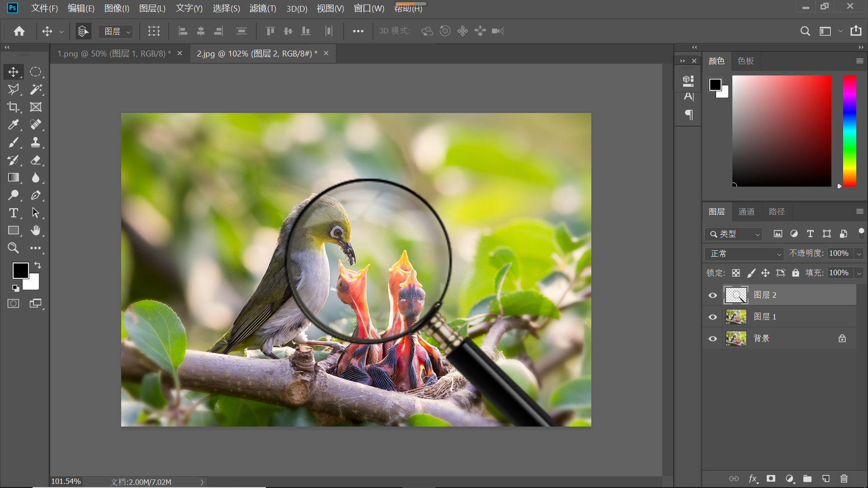Select the Horizontal Type tool
Viewport: 868px width, 488px height.
[13, 213]
